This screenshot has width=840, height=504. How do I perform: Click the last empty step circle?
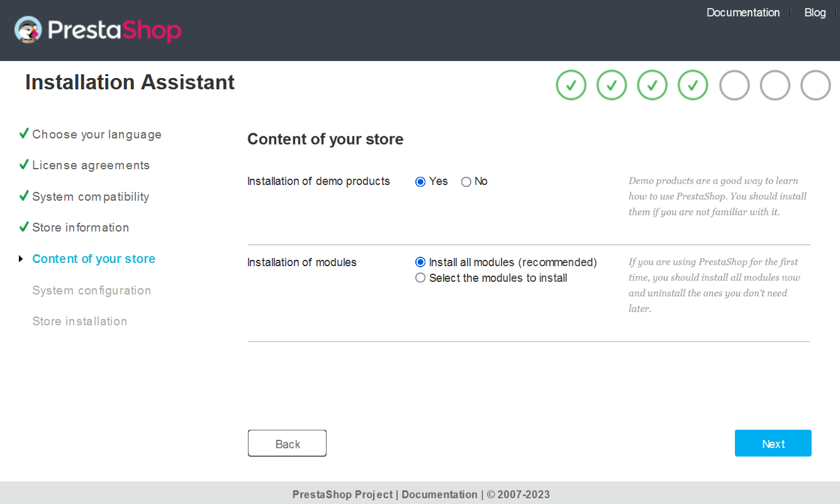[x=815, y=85]
